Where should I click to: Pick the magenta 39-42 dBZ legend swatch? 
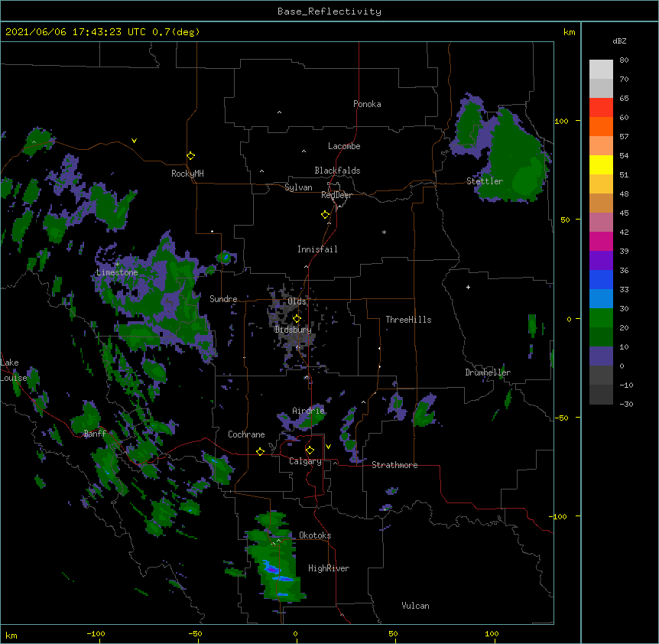click(601, 241)
